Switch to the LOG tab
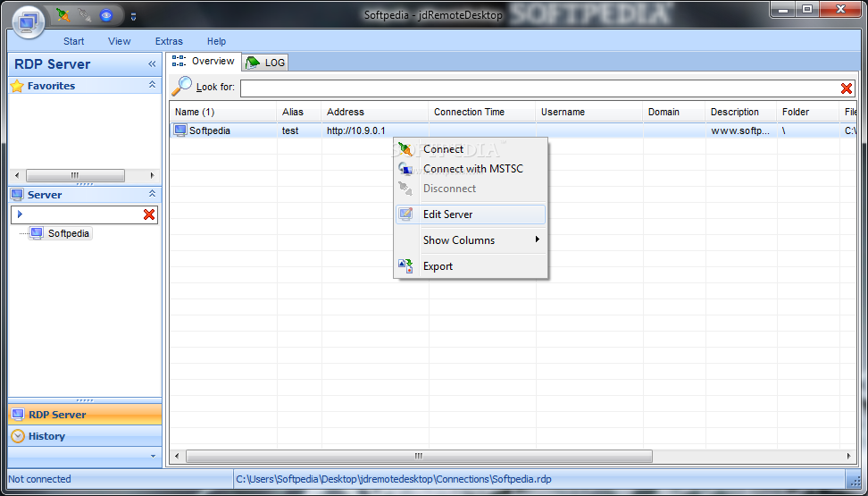The height and width of the screenshot is (496, 868). point(266,63)
